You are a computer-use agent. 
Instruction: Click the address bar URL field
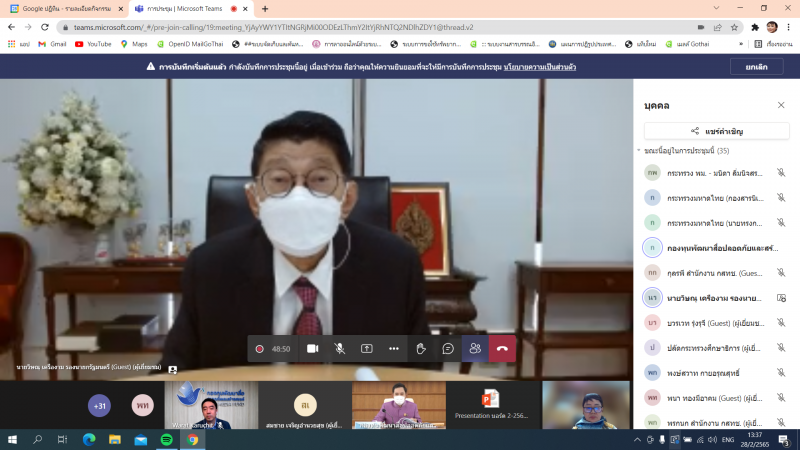pos(378,27)
